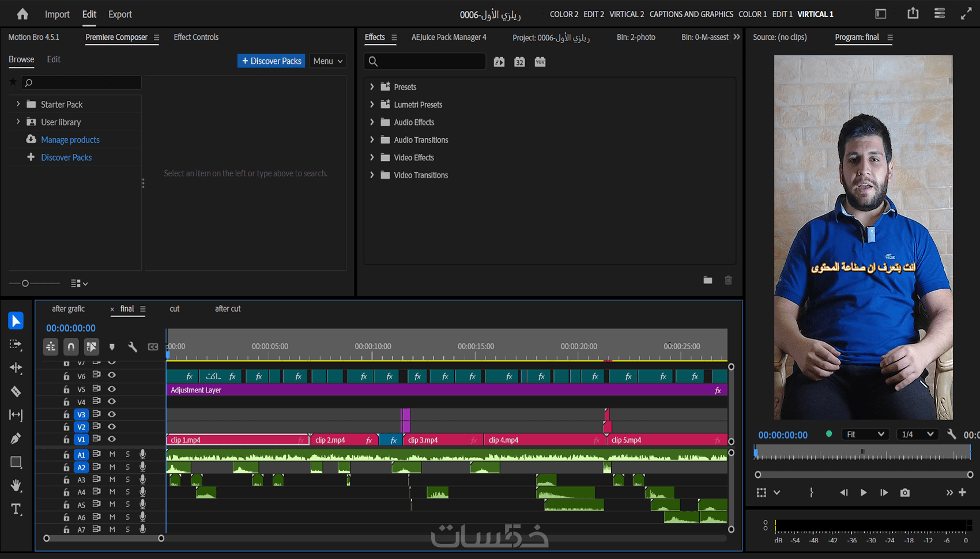
Task: Click the Export Frame camera icon
Action: [905, 493]
